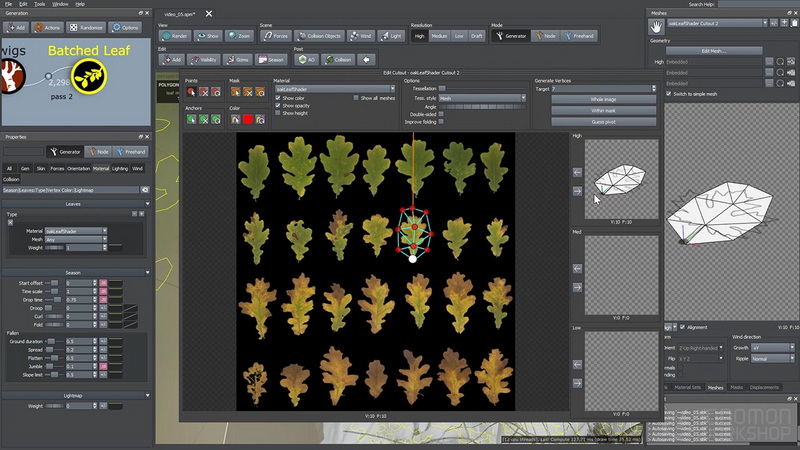
Task: Click the Guess pivot button
Action: coord(604,122)
